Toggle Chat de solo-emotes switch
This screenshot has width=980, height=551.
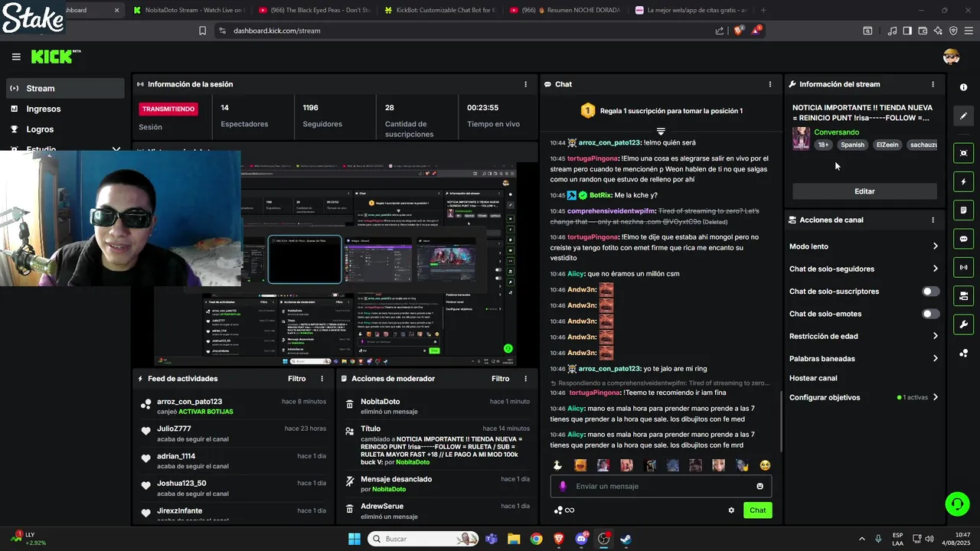click(x=930, y=314)
